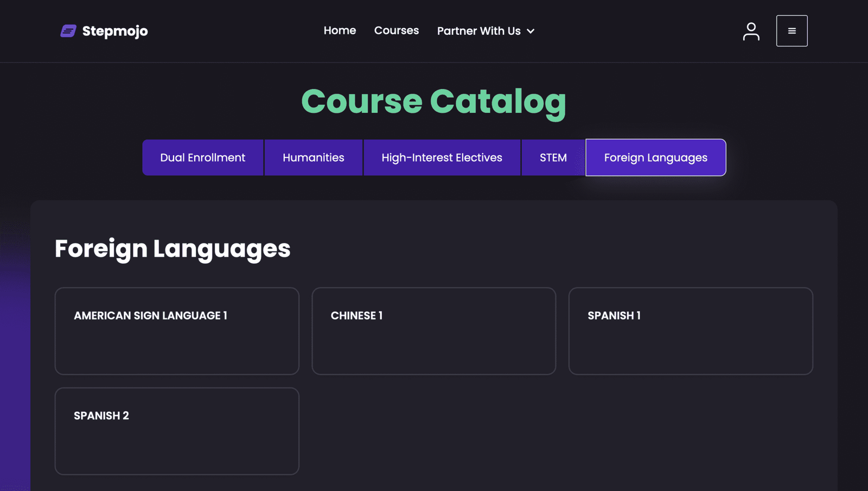Screen dimensions: 868x491
Task: Open the Chinese 1 course card
Action: pyautogui.click(x=433, y=331)
